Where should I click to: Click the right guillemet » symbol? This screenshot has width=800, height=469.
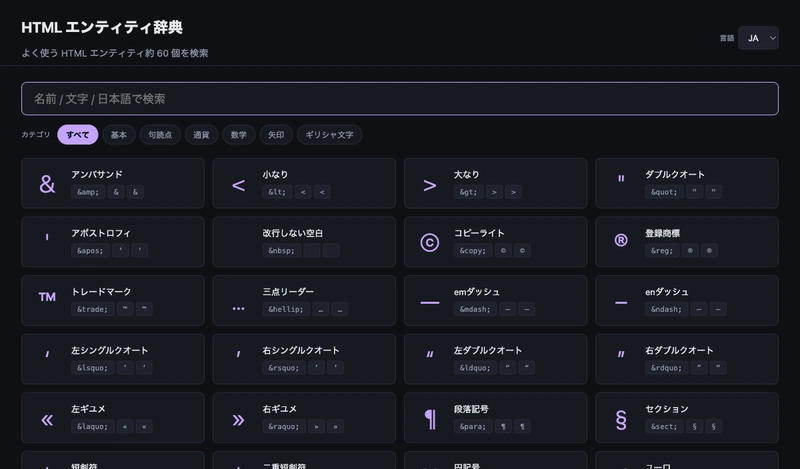point(238,419)
